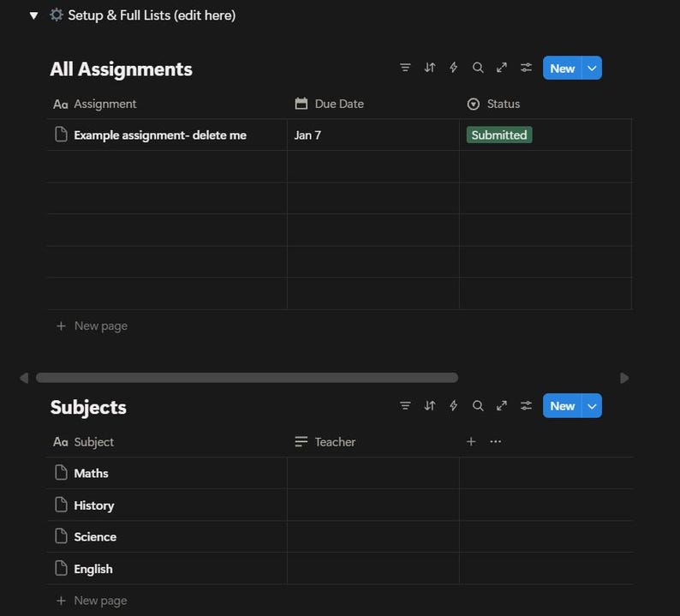The height and width of the screenshot is (616, 680).
Task: Search within All Assignments database
Action: 478,68
